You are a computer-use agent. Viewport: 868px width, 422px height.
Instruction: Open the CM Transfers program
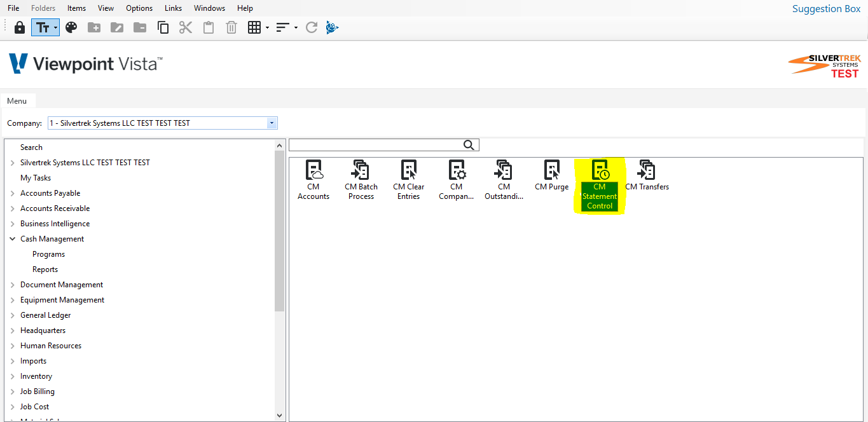coord(647,176)
